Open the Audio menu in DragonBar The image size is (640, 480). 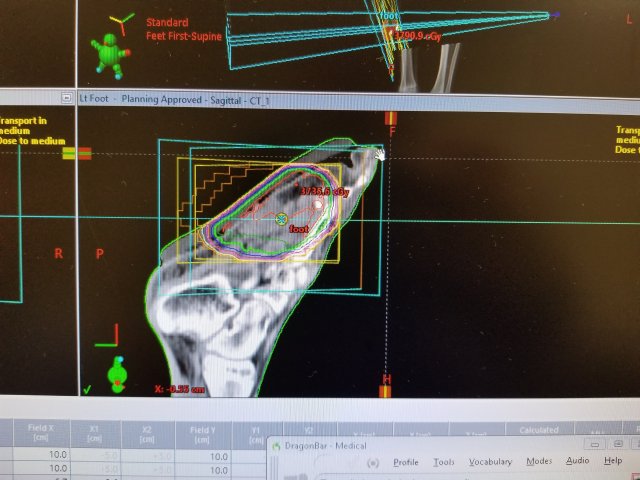[577, 461]
